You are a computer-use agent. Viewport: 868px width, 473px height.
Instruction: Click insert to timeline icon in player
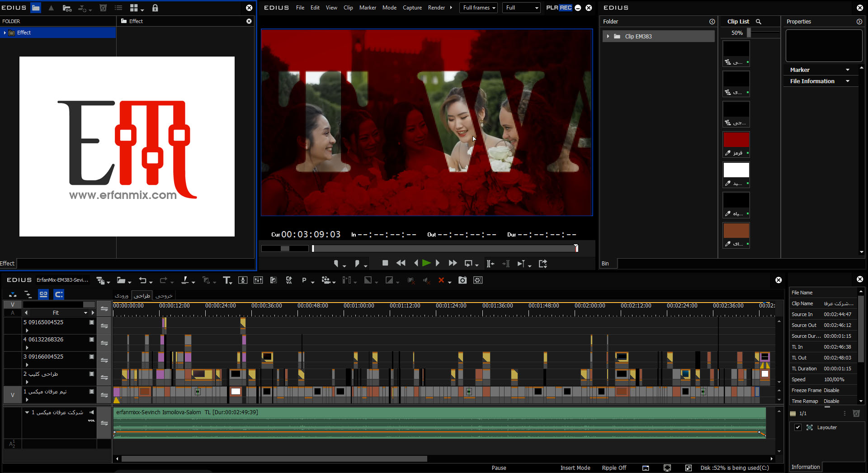[491, 264]
